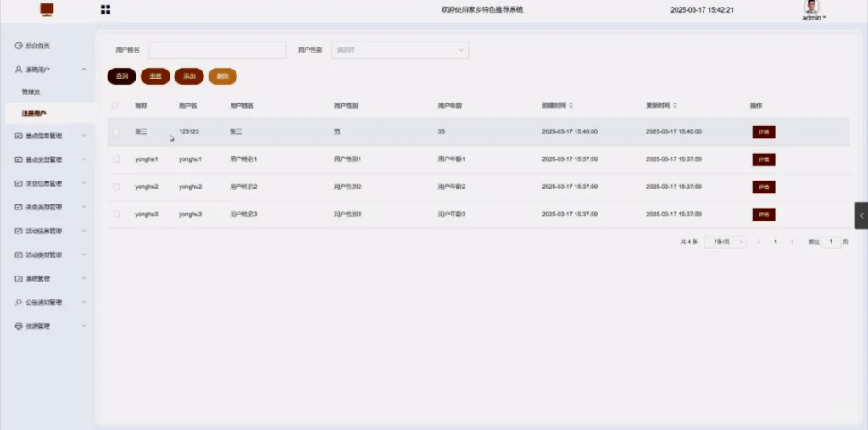Click the 添加 add button
Viewport: 868px width, 430px height.
[x=189, y=76]
